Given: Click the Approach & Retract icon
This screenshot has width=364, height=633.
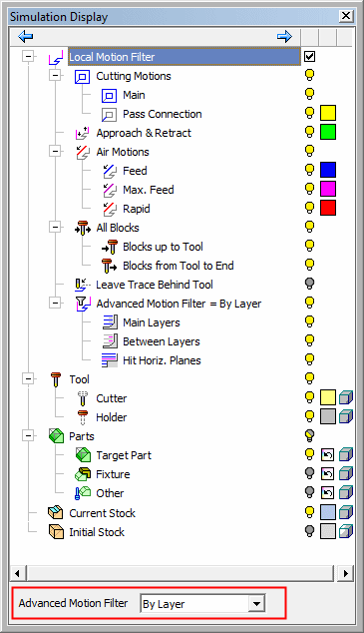Looking at the screenshot, I should point(82,133).
